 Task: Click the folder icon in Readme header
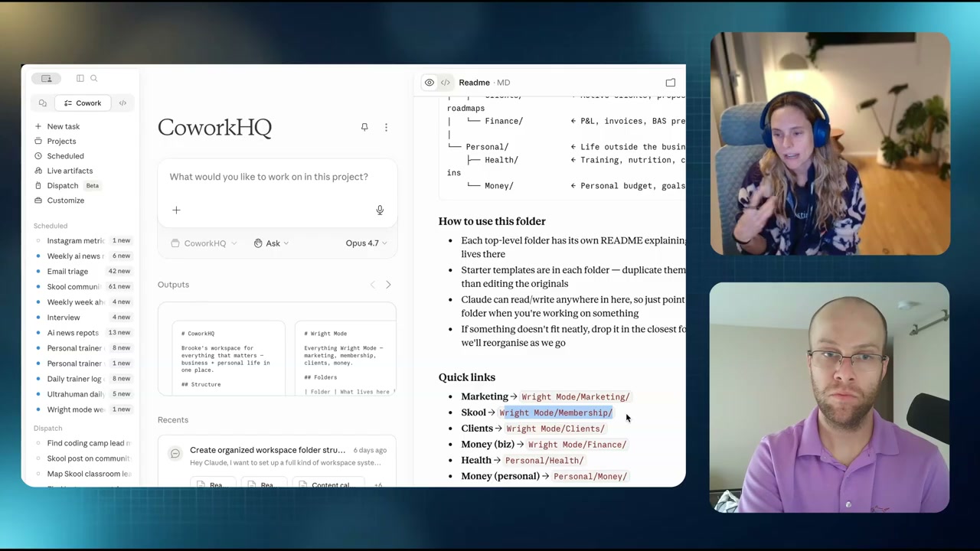point(671,83)
